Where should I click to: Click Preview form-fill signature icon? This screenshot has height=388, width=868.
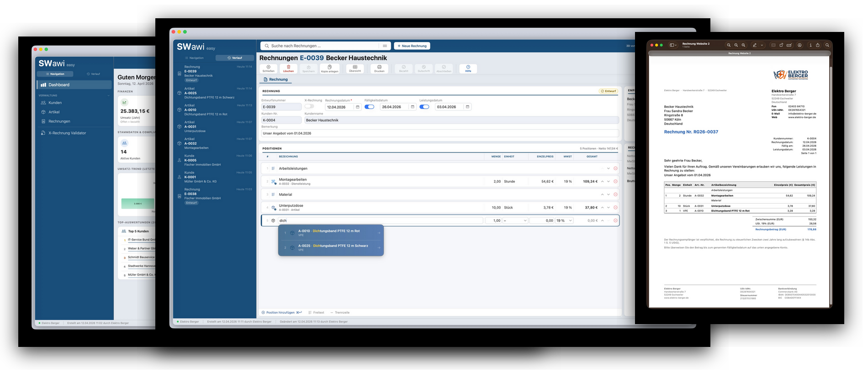click(789, 45)
